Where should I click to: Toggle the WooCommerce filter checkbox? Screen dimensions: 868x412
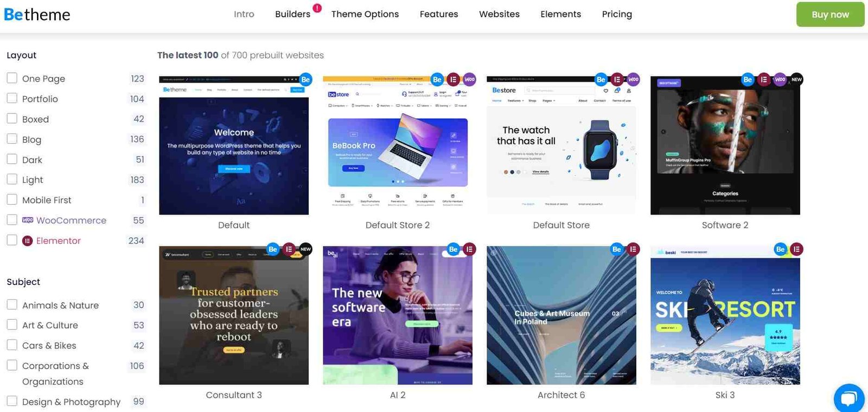(x=12, y=220)
